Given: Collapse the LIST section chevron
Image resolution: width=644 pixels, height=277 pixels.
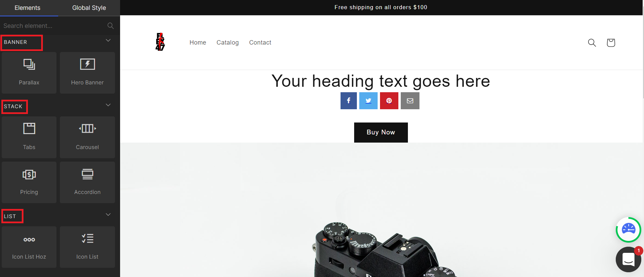Looking at the screenshot, I should pos(108,214).
